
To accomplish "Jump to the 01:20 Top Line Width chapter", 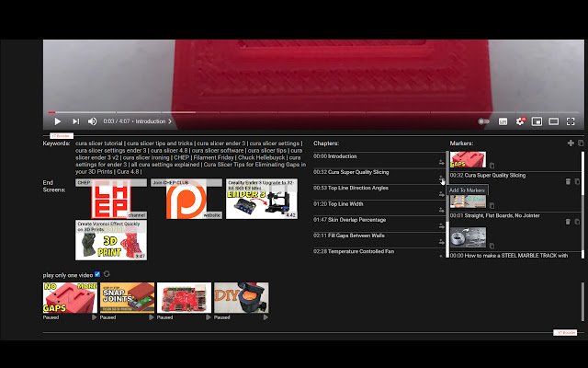I will click(x=338, y=204).
